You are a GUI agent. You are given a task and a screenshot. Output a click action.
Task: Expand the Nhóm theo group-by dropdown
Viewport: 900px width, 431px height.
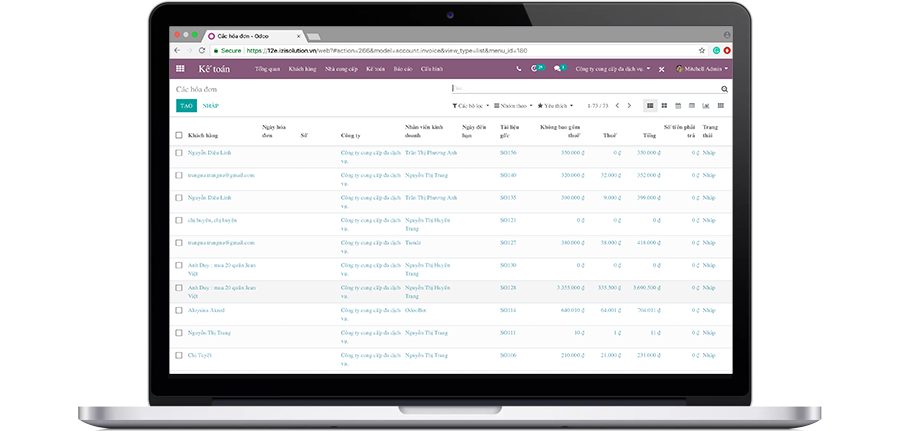(513, 105)
